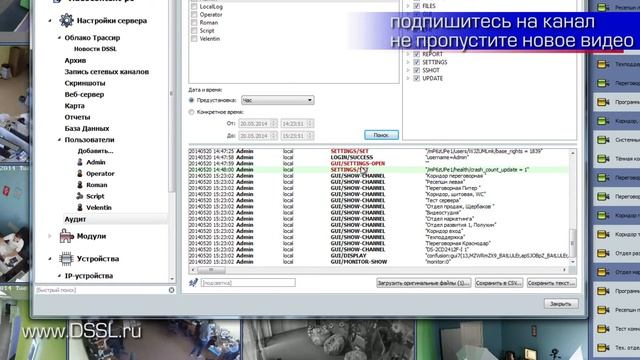Uncheck the REPORT event category
The width and height of the screenshot is (640, 360).
417,54
